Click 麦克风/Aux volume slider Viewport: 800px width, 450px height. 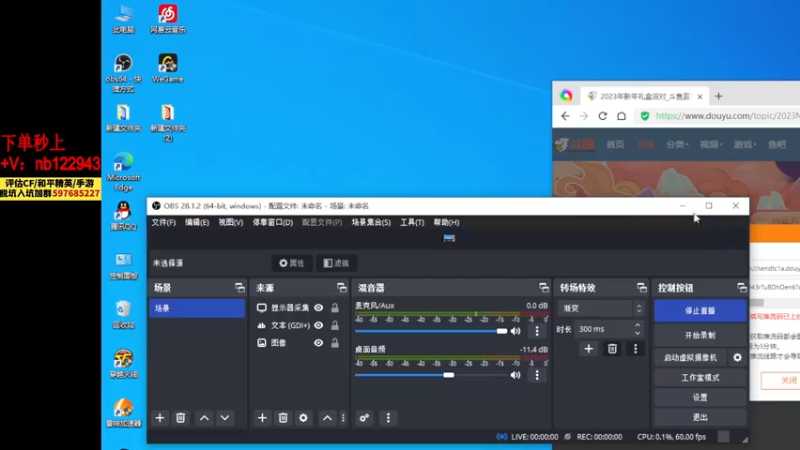click(431, 331)
